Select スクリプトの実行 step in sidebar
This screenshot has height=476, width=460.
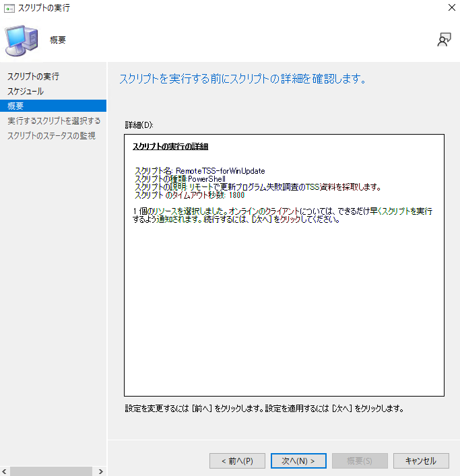[33, 76]
